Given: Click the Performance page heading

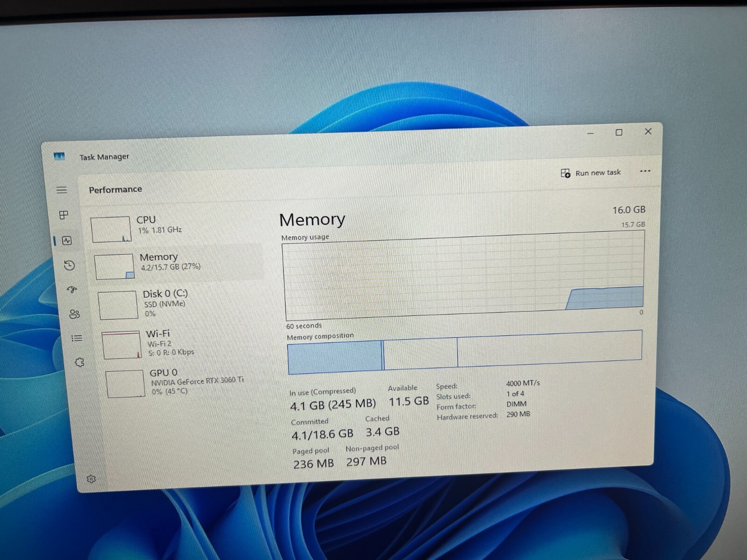Looking at the screenshot, I should (x=115, y=189).
